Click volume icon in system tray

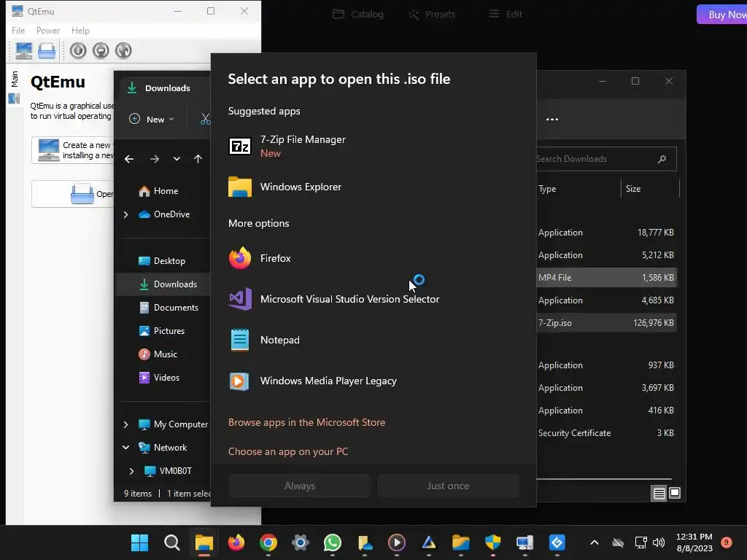point(659,542)
